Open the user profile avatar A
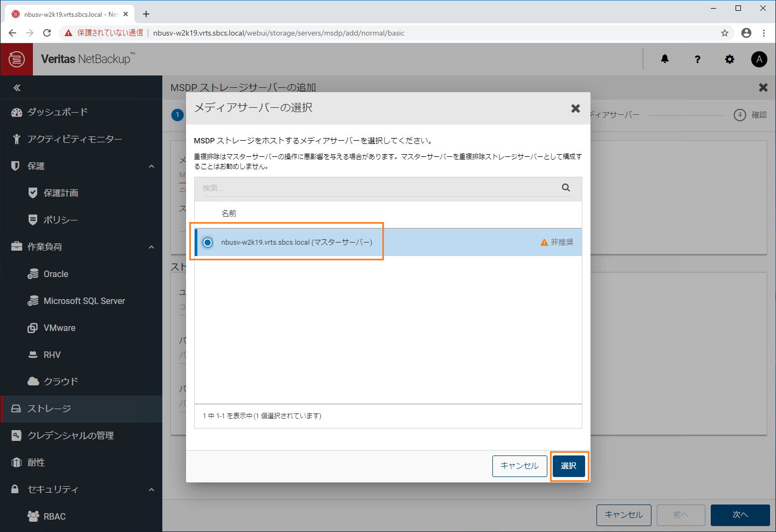This screenshot has width=776, height=532. tap(759, 59)
